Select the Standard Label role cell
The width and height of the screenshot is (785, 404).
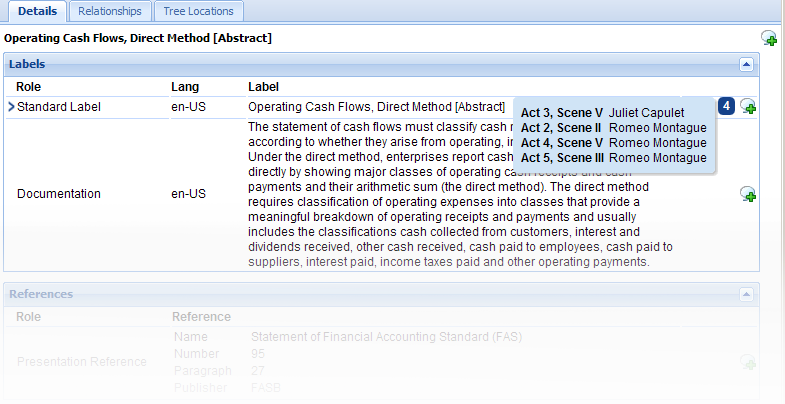click(x=59, y=107)
